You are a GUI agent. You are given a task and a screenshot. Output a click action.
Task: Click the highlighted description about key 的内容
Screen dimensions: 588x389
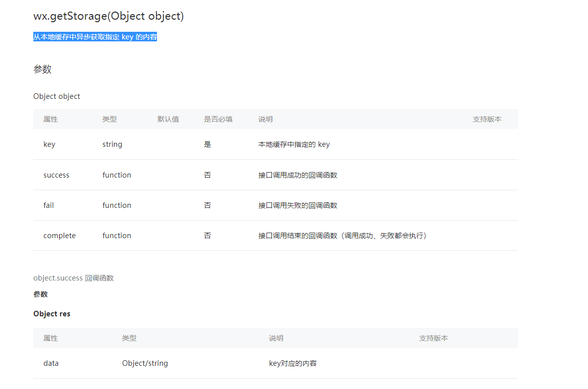(95, 37)
